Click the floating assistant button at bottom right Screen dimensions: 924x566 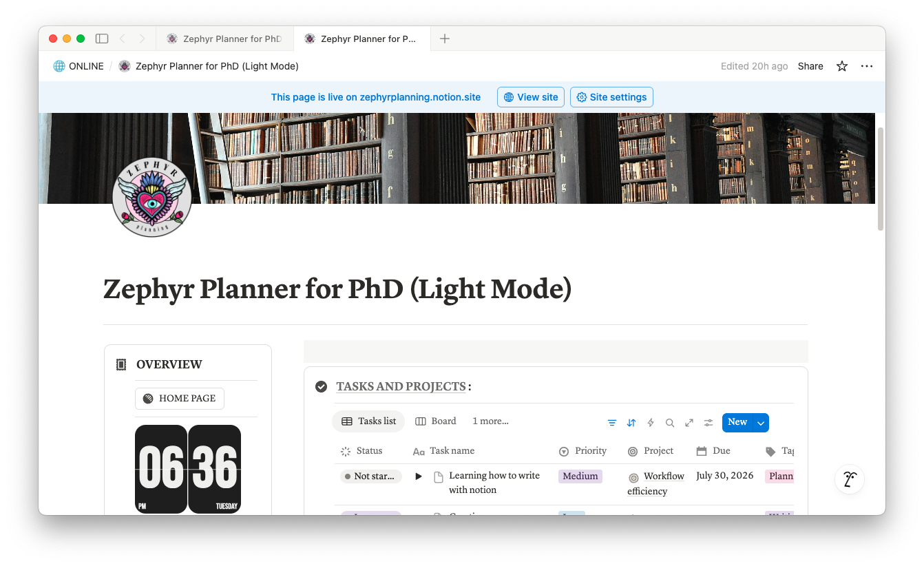850,479
